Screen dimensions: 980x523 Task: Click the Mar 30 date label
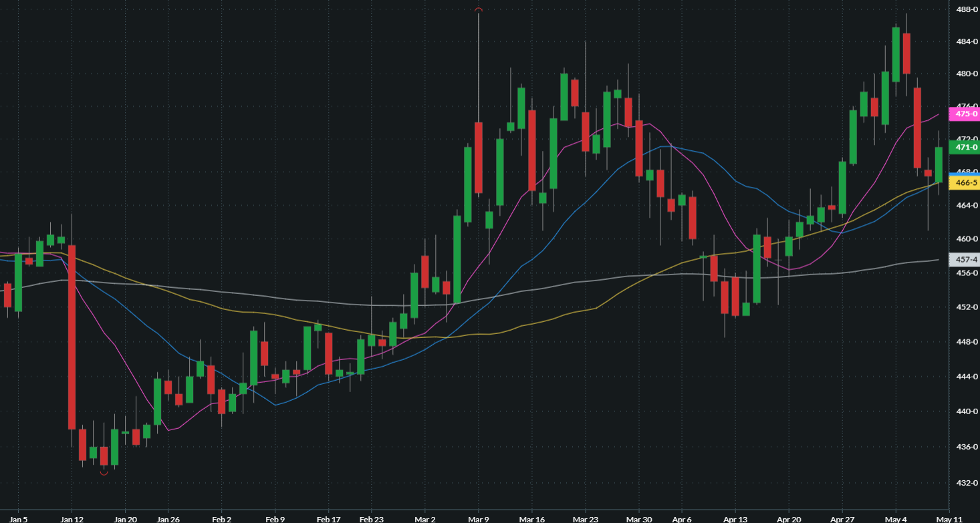[638, 519]
